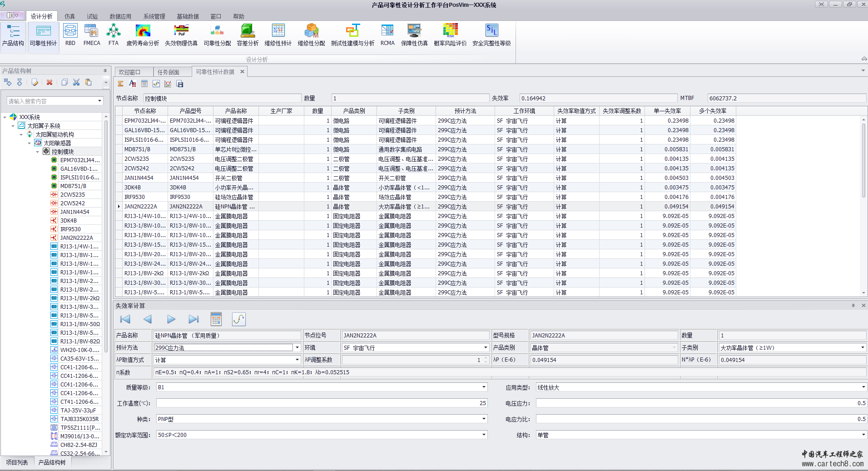Go to next record arrow
The image size is (868, 471).
[x=171, y=319]
